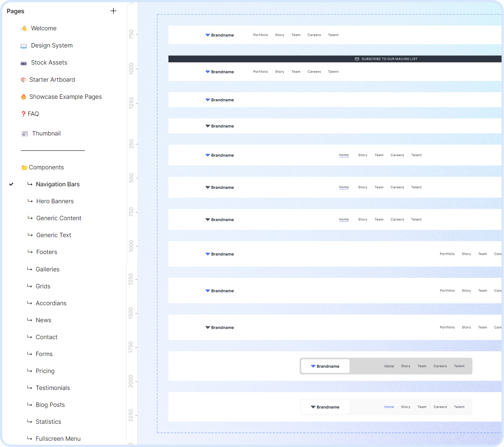The height and width of the screenshot is (447, 504).
Task: Open the Hero Banners page
Action: tap(55, 201)
